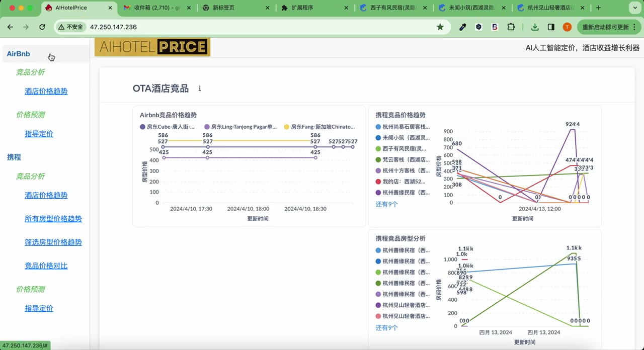Open 酒店价格趋势 link under 携程
This screenshot has height=350, width=644.
click(46, 196)
